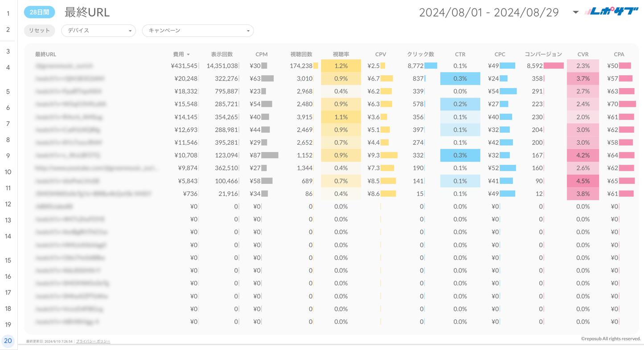Sort by the CTR column header

pos(460,54)
